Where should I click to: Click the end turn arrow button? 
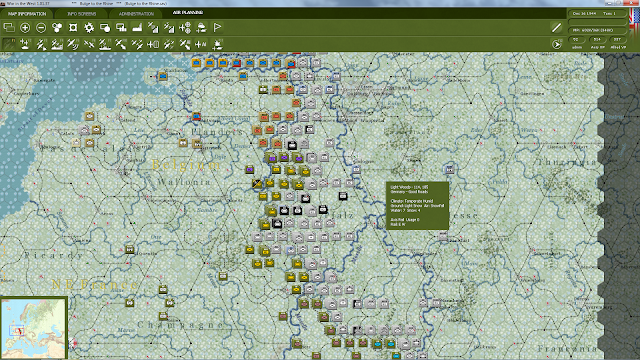coord(557,44)
